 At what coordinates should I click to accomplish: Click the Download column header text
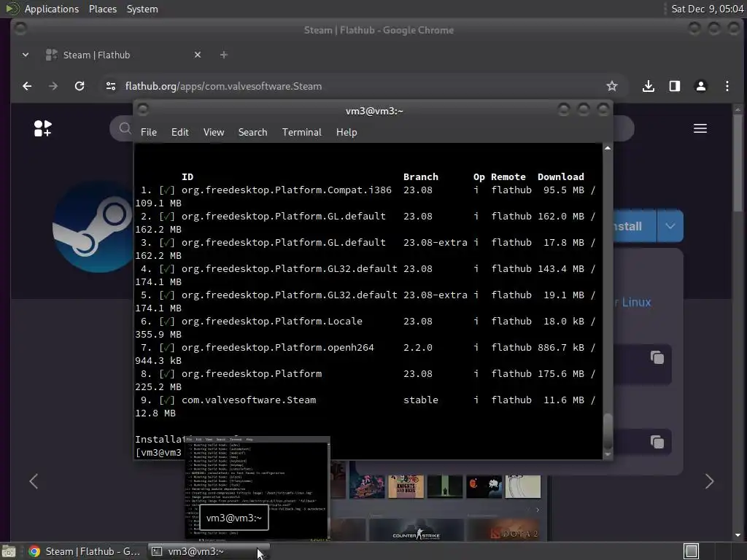[x=561, y=176]
